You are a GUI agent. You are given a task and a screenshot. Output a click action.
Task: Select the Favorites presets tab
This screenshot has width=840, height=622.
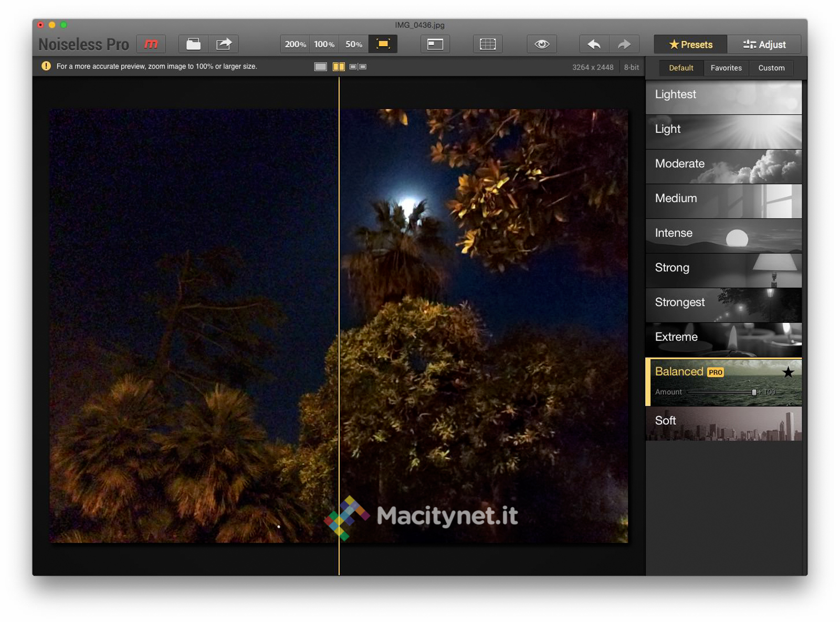click(726, 68)
